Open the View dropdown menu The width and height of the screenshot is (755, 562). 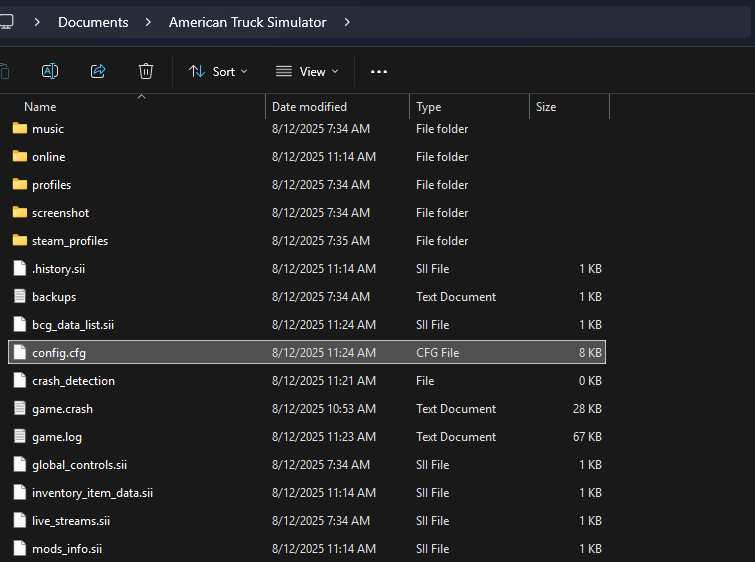307,72
